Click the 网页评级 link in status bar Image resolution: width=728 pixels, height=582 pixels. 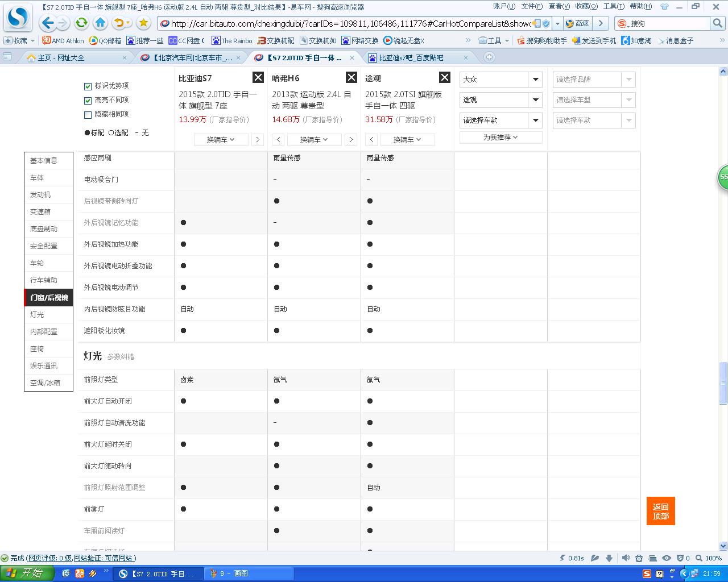(50, 558)
